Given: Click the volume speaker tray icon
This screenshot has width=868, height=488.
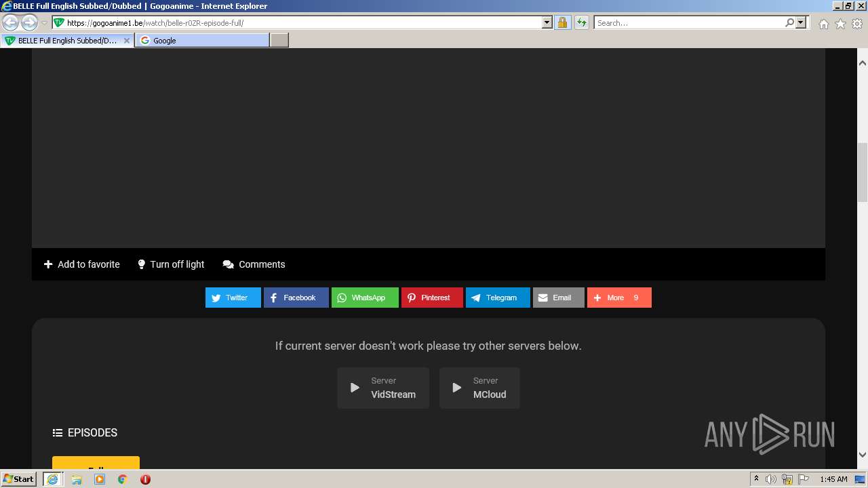Looking at the screenshot, I should [x=771, y=479].
